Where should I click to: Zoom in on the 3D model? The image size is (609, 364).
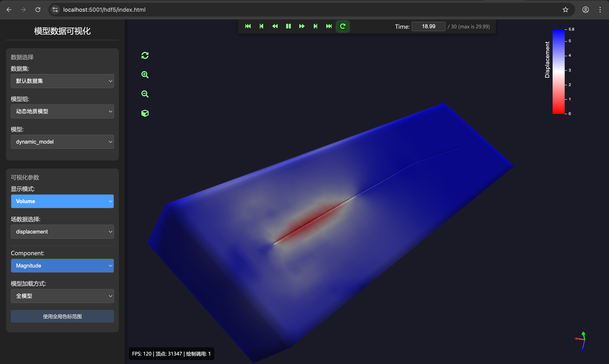pyautogui.click(x=145, y=75)
